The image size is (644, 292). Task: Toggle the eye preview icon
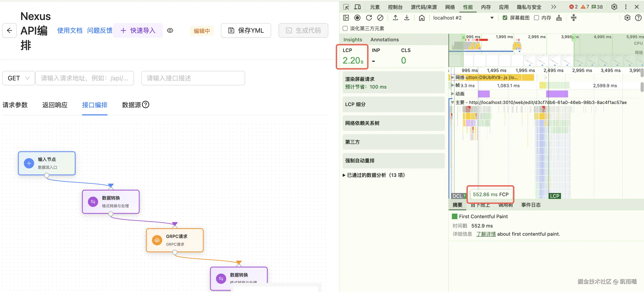[170, 31]
